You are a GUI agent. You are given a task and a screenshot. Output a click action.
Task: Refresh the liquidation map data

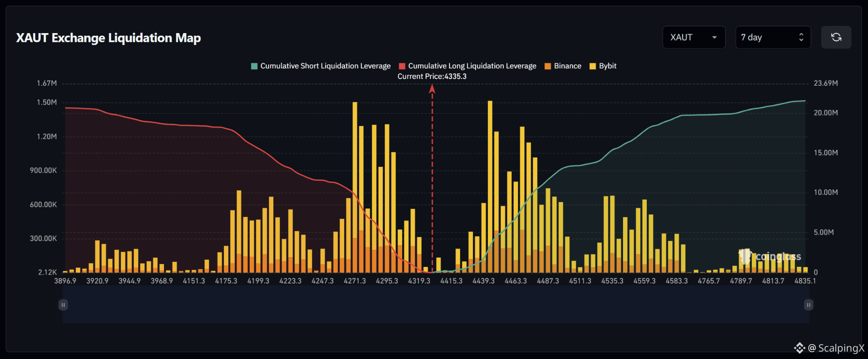pyautogui.click(x=836, y=37)
